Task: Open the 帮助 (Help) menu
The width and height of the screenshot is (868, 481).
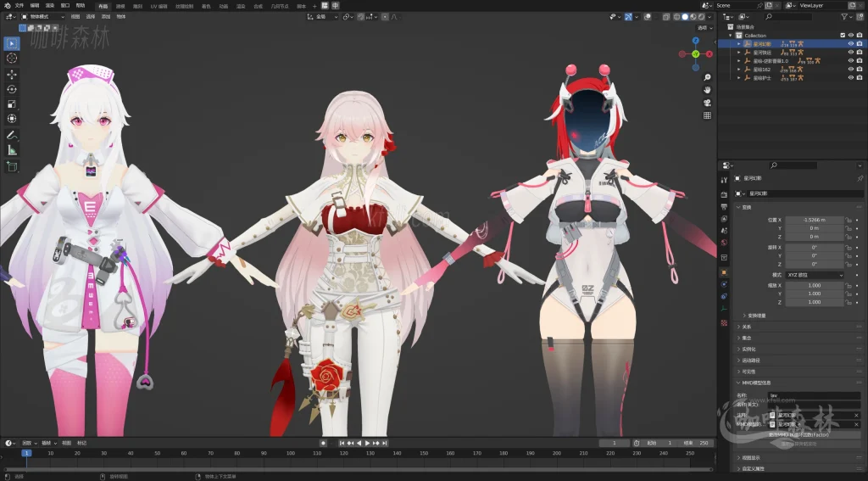Action: click(81, 6)
